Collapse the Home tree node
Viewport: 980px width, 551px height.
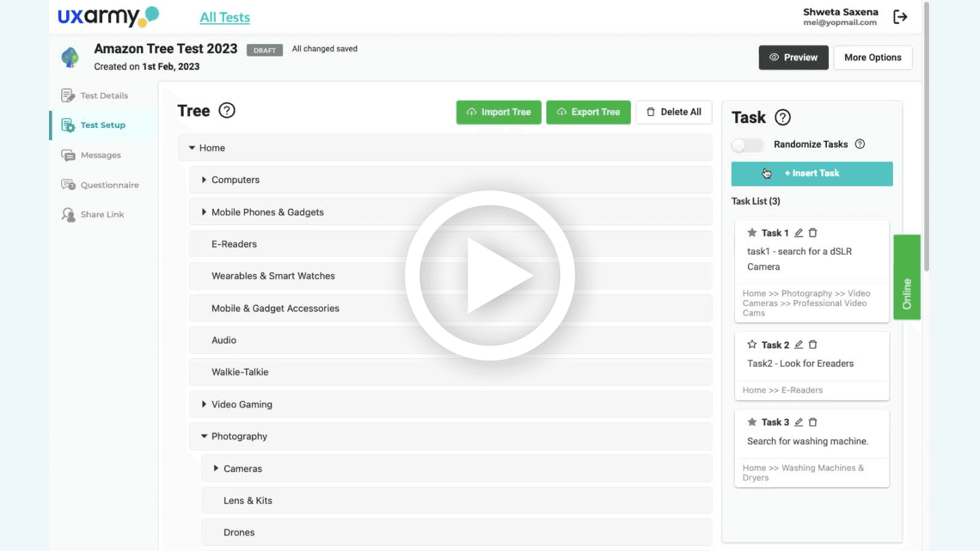[x=192, y=148]
